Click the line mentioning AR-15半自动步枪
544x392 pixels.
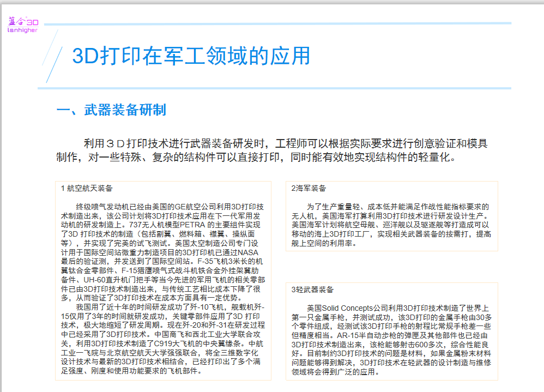coord(390,335)
